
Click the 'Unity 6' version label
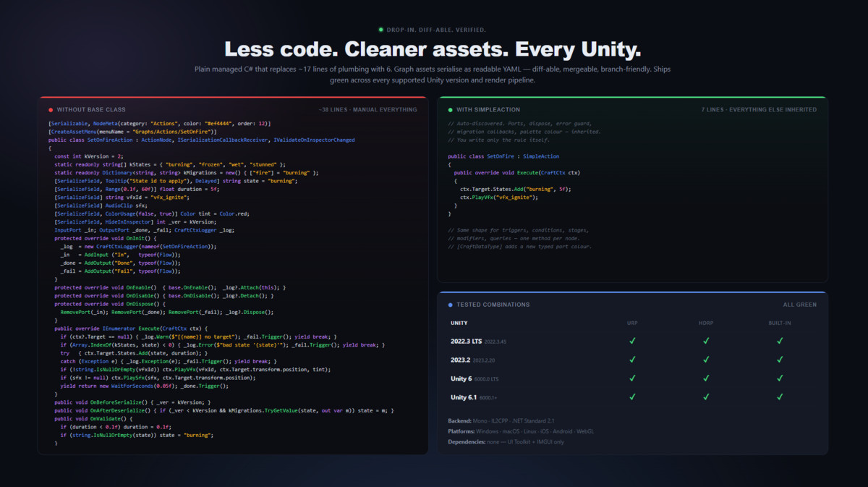[x=463, y=378]
